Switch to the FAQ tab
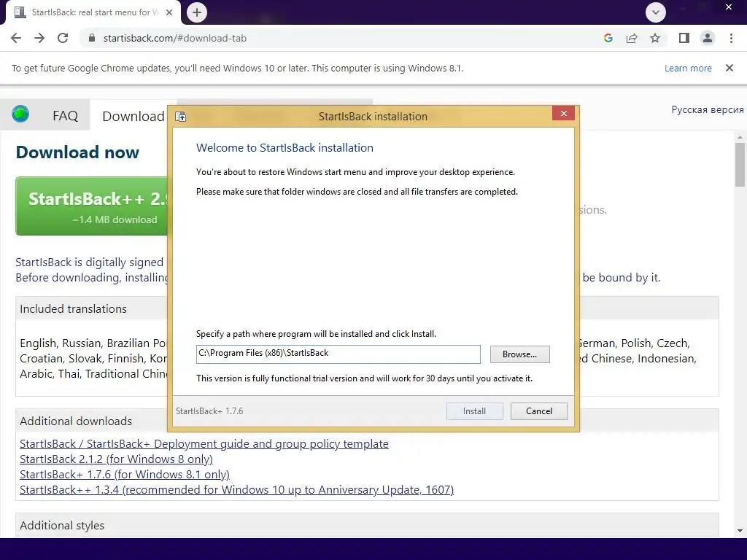 point(65,116)
